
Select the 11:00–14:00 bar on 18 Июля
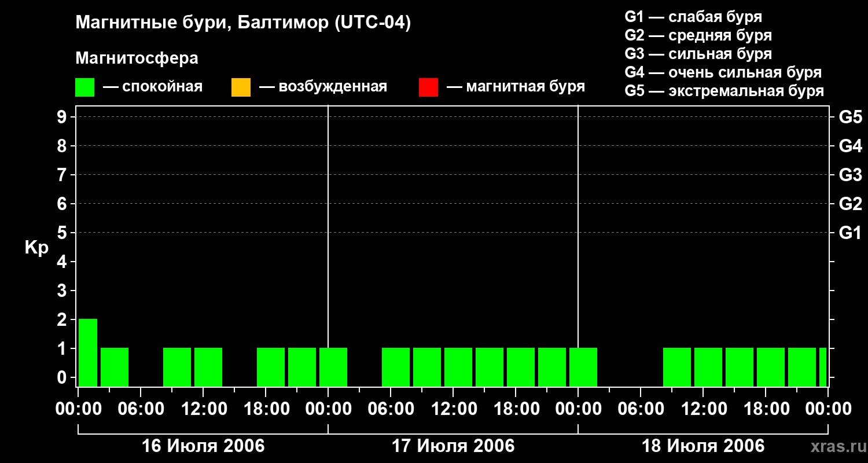tap(708, 367)
